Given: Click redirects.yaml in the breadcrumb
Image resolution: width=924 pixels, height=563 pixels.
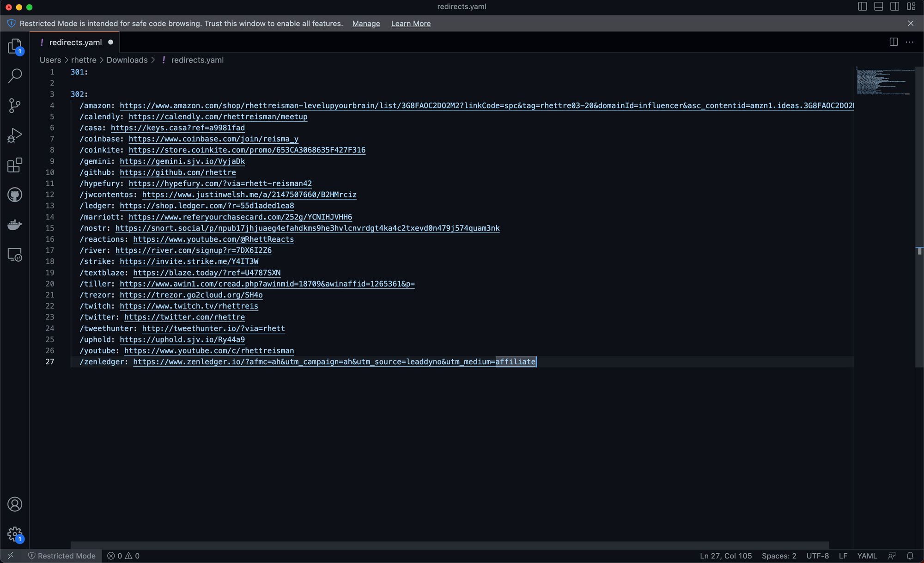Looking at the screenshot, I should click(197, 60).
